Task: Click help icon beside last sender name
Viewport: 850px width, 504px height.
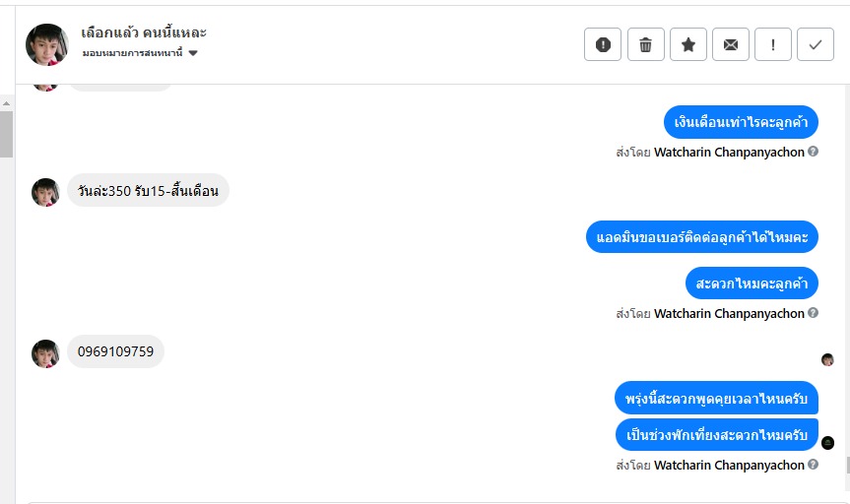Action: pyautogui.click(x=814, y=464)
